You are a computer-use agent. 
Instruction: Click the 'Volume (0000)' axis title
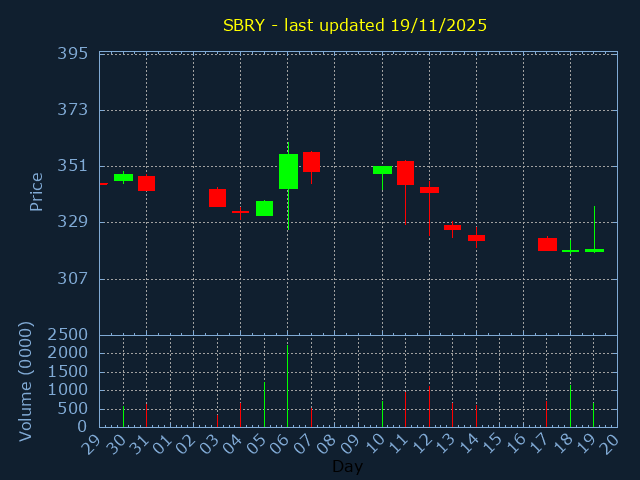coord(26,381)
